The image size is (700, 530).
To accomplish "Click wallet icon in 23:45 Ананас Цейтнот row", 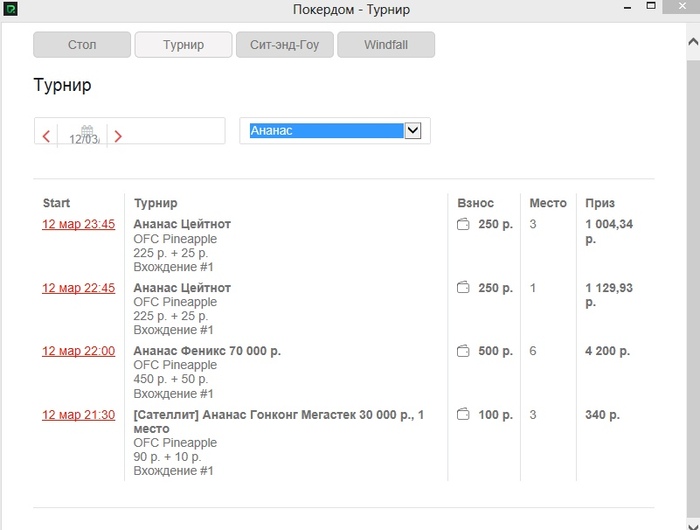I will coord(463,224).
